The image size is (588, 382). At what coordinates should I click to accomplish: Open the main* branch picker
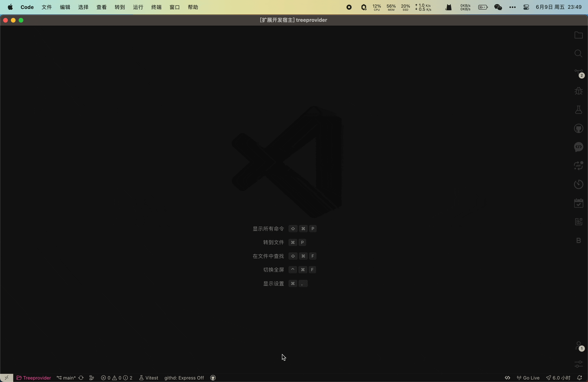coord(66,378)
